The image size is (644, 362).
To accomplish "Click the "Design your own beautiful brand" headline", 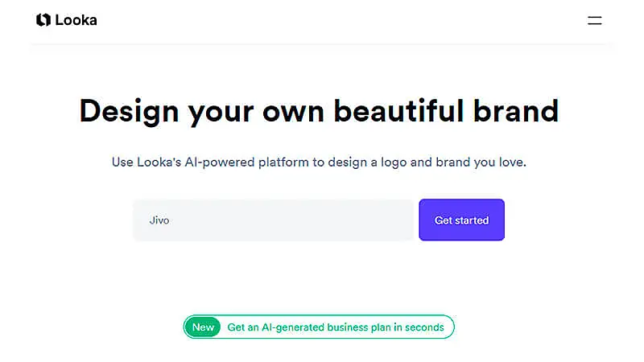I will (x=319, y=111).
